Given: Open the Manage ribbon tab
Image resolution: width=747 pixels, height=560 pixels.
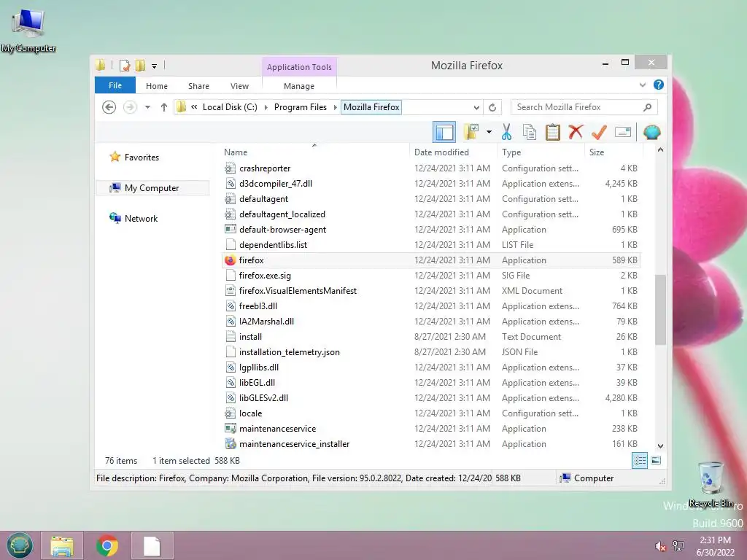Looking at the screenshot, I should (x=298, y=86).
